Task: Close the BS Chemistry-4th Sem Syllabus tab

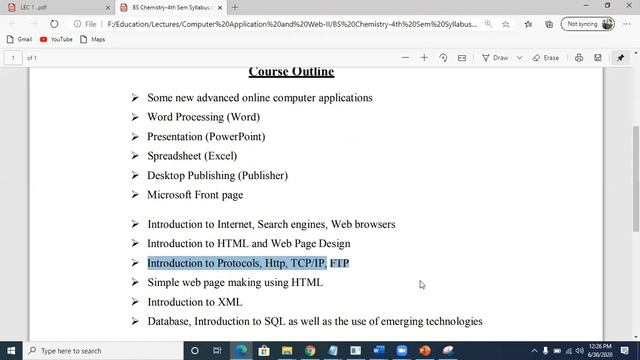Action: coord(220,7)
